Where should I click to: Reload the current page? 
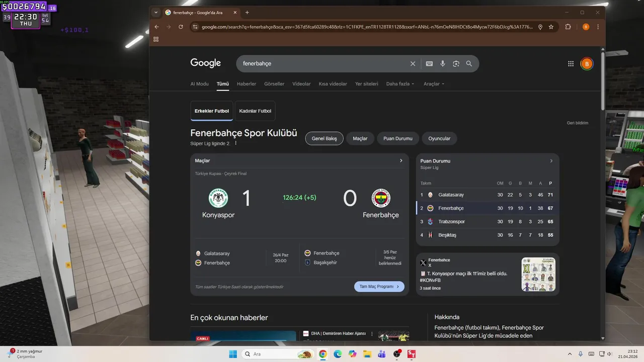click(x=181, y=27)
